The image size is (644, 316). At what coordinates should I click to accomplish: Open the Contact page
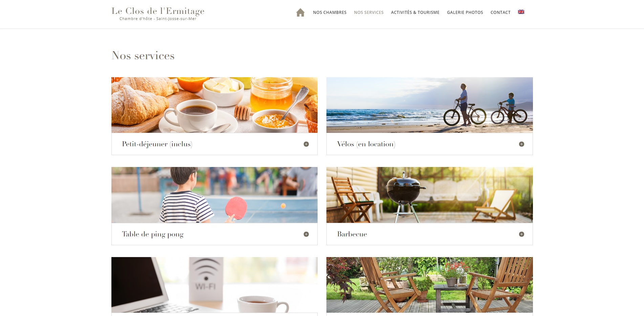coord(500,13)
